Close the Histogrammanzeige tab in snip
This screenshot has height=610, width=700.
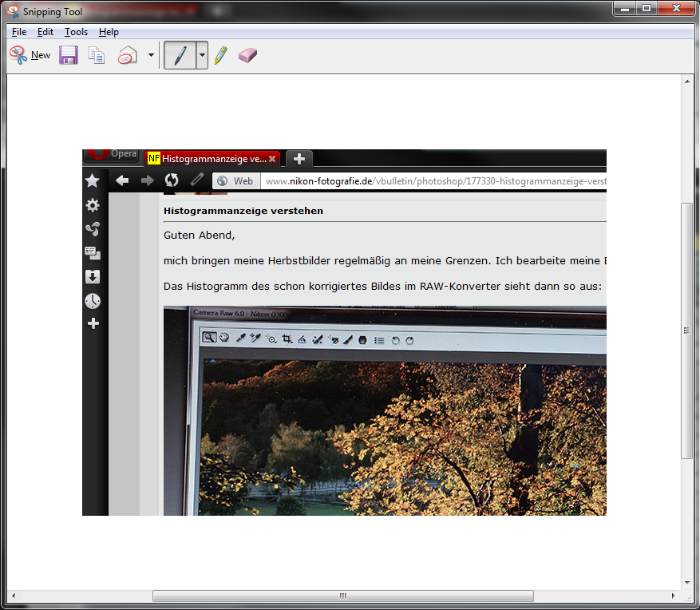pos(272,159)
